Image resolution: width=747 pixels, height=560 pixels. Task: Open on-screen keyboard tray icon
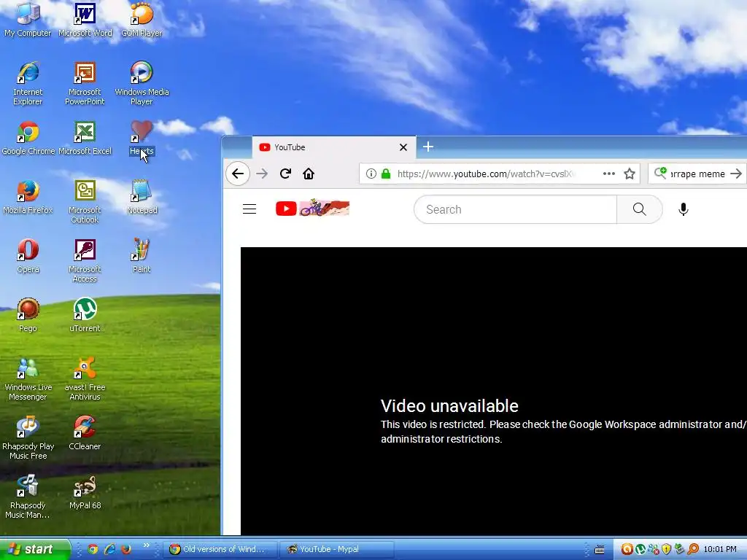[x=600, y=550]
